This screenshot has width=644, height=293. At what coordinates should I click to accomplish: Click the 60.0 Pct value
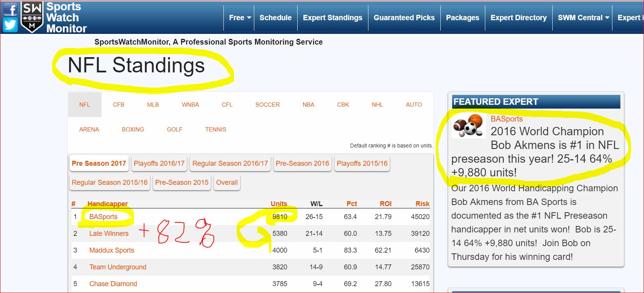pyautogui.click(x=350, y=234)
